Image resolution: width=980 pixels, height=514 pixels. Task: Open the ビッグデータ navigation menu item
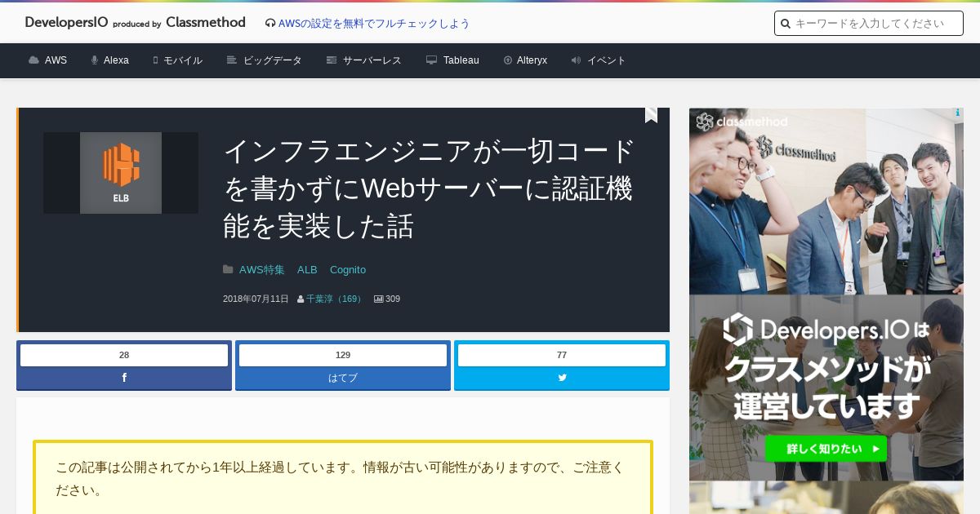[273, 60]
